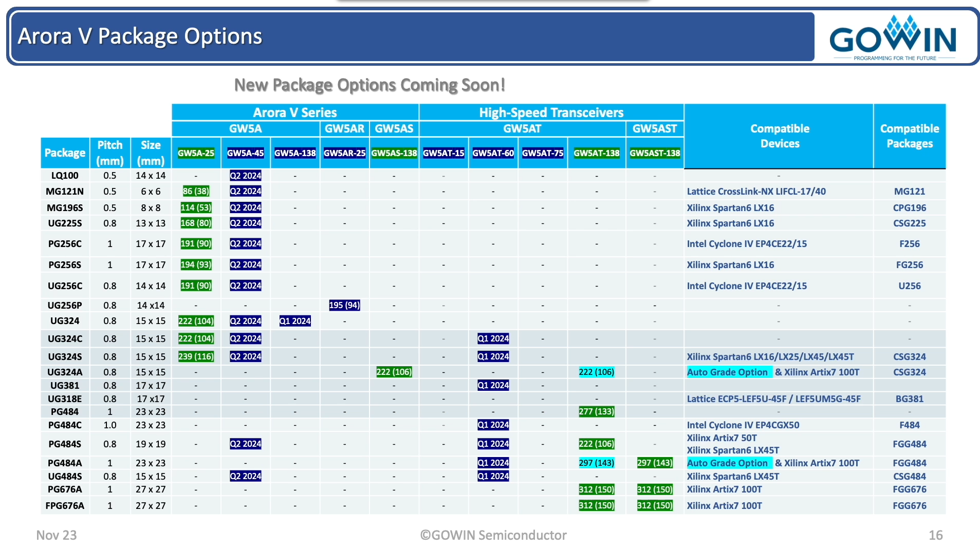Click 'Lattice ECP5-LEF5U-45F / LEF5UM5G-45F' text
The height and width of the screenshot is (550, 980).
point(773,399)
